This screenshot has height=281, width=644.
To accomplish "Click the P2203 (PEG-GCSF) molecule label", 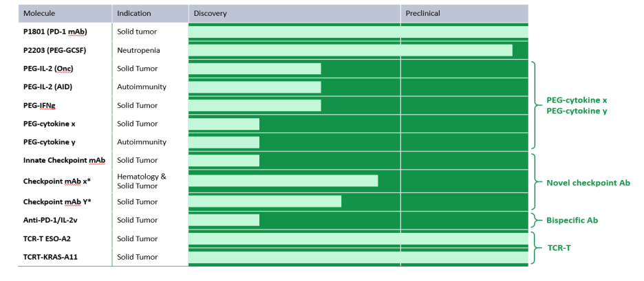I will [x=54, y=50].
